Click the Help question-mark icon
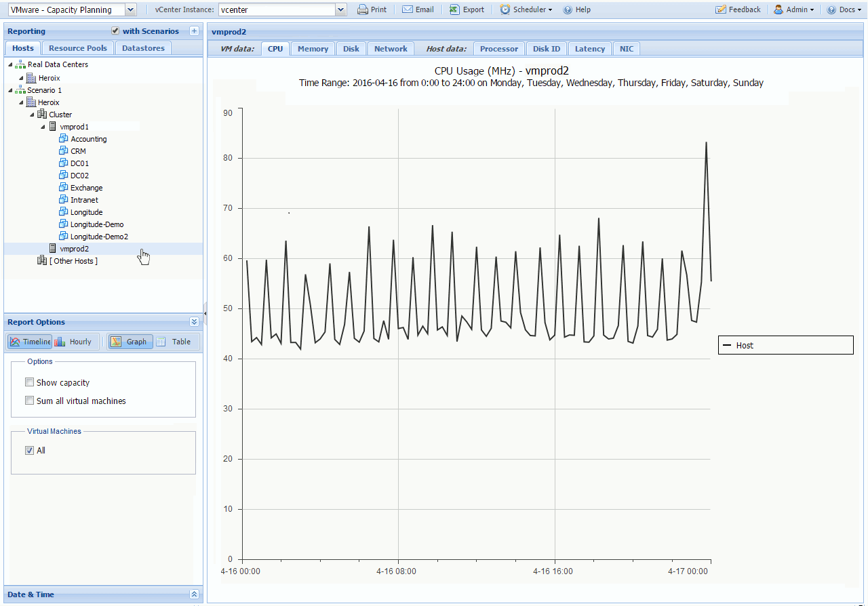 (x=568, y=9)
